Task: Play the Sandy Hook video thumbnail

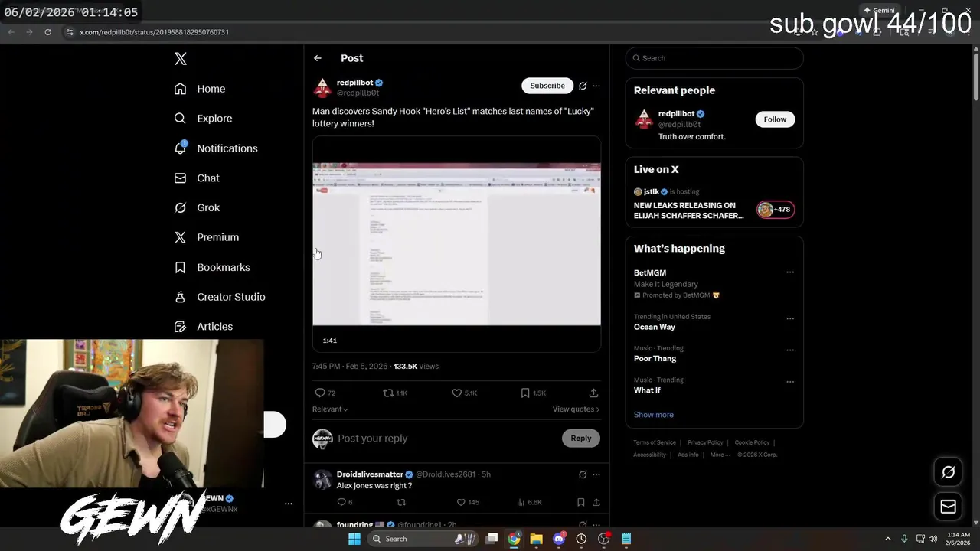Action: click(x=456, y=243)
